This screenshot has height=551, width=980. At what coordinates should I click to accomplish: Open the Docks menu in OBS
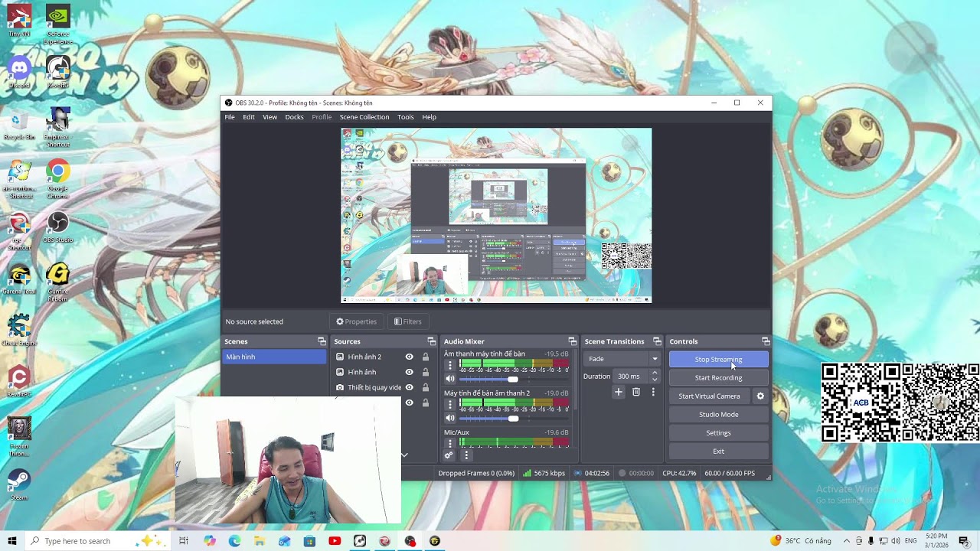tap(295, 117)
